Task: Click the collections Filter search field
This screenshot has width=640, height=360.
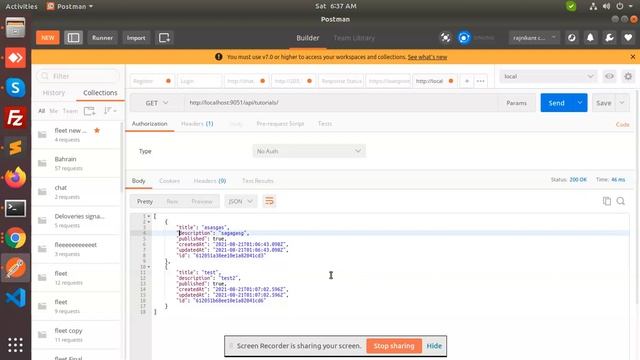Action: click(78, 76)
